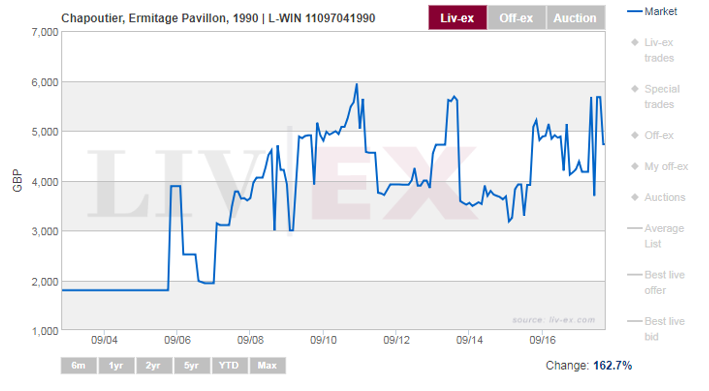Viewport: 709px width, 391px height.
Task: Show the Best live bid line
Action: tap(656, 329)
